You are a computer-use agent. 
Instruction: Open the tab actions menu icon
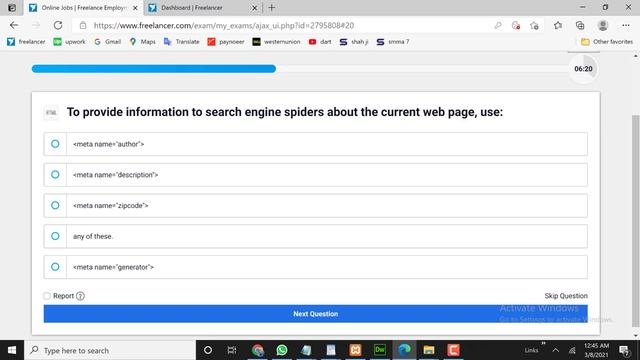coord(12,7)
